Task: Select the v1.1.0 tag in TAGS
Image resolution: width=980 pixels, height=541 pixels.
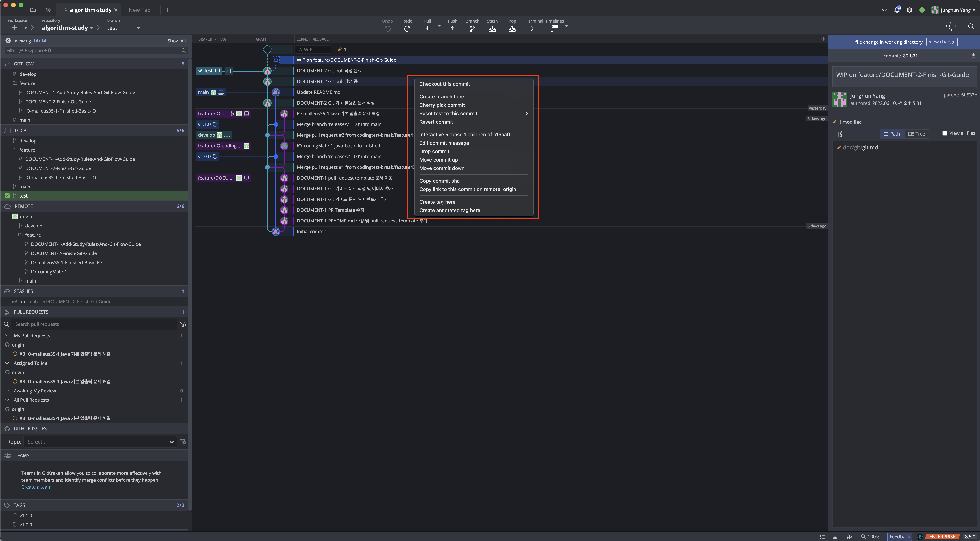Action: tap(25, 515)
